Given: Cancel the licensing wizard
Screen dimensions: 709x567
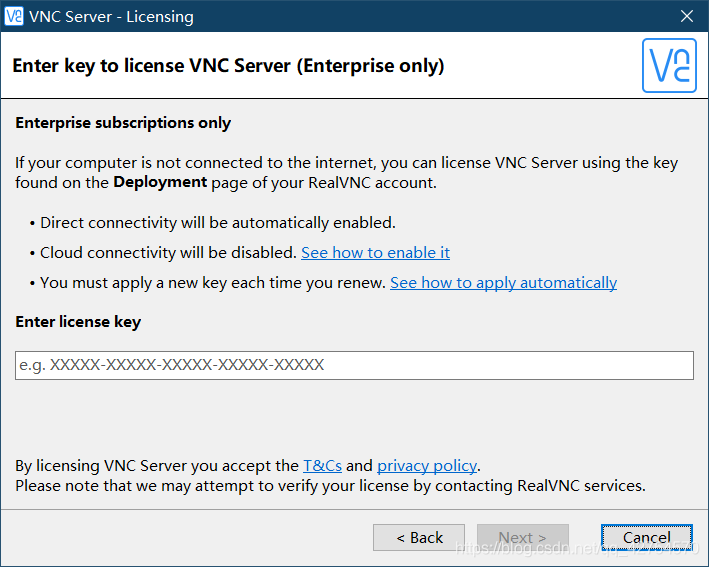Looking at the screenshot, I should [x=647, y=538].
